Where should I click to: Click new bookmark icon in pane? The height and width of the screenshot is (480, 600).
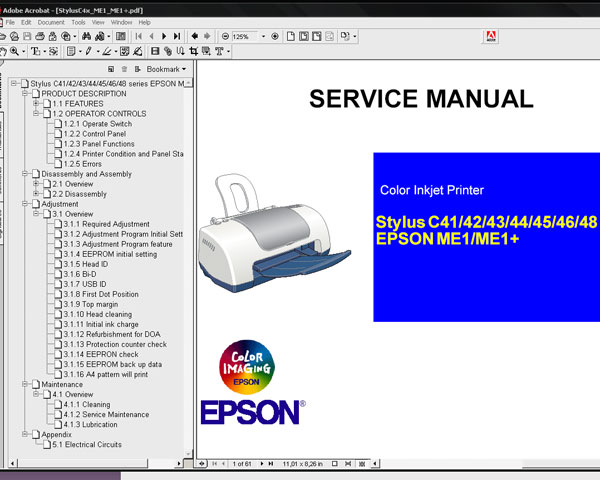coord(111,69)
